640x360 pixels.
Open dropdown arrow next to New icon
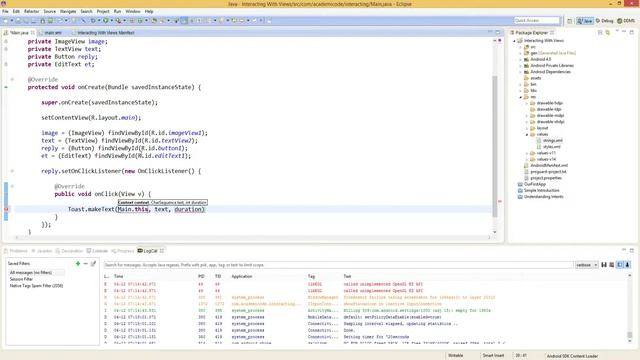point(12,20)
